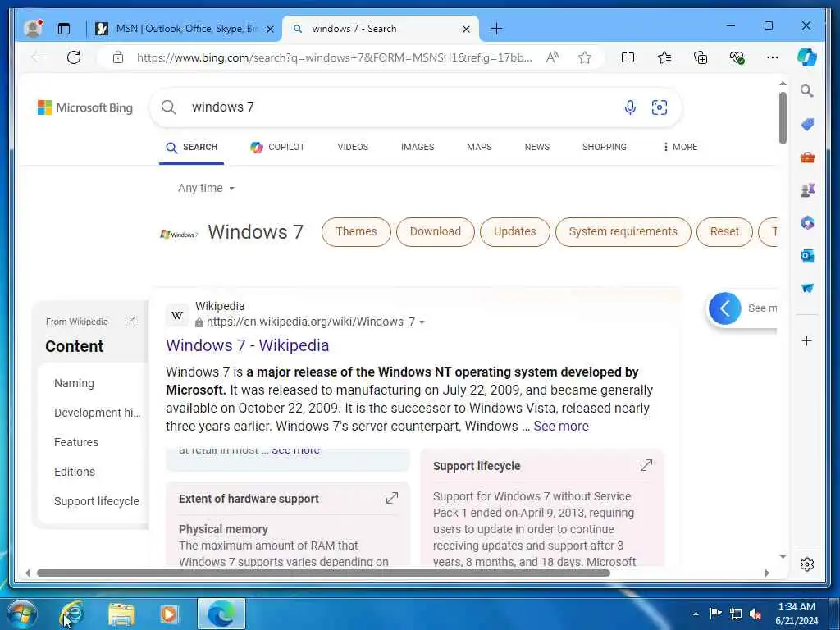Click See more after Wikipedia snippet
840x630 pixels.
pyautogui.click(x=561, y=426)
